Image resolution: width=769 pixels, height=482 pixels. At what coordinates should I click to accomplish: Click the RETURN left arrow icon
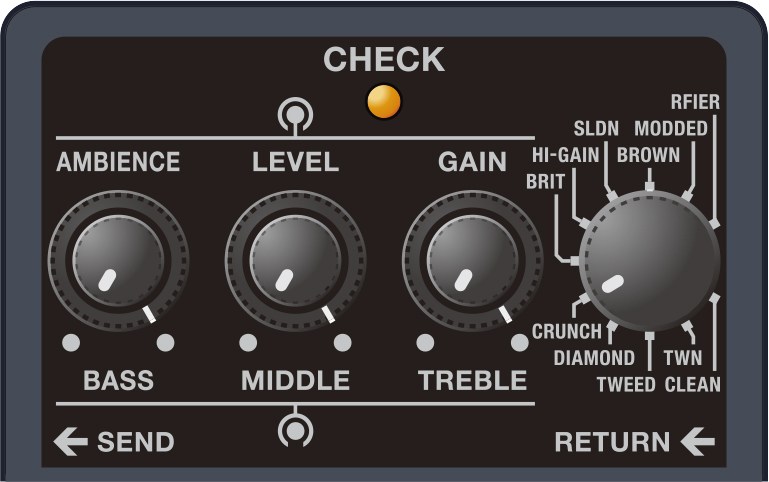click(697, 441)
